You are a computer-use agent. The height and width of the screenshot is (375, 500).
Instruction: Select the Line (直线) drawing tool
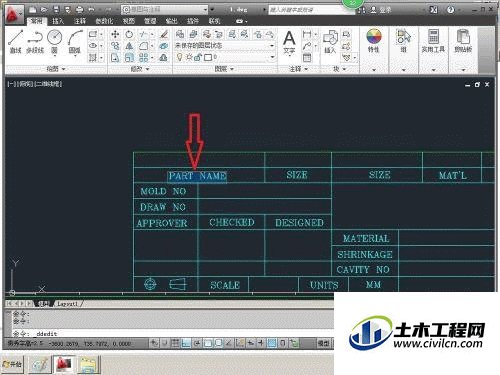tap(15, 41)
